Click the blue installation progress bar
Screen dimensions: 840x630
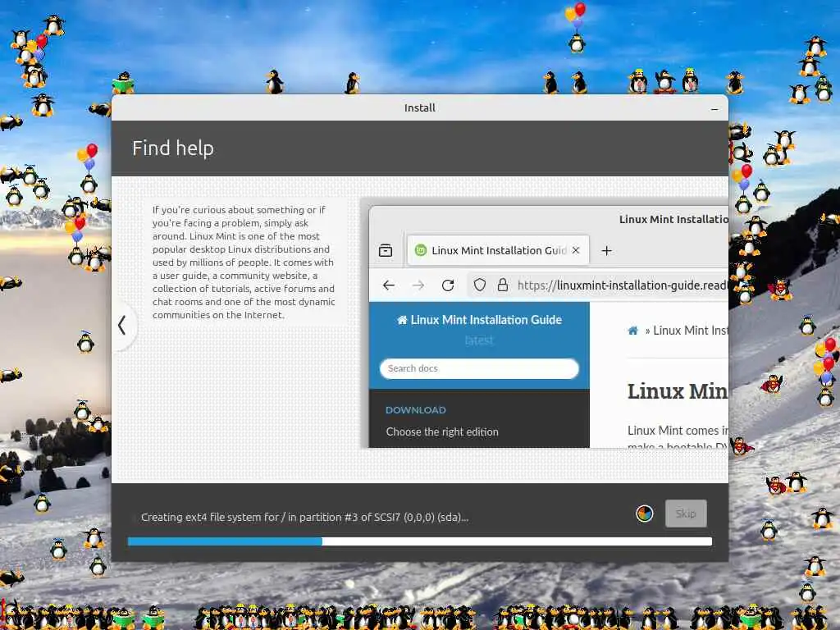[419, 541]
